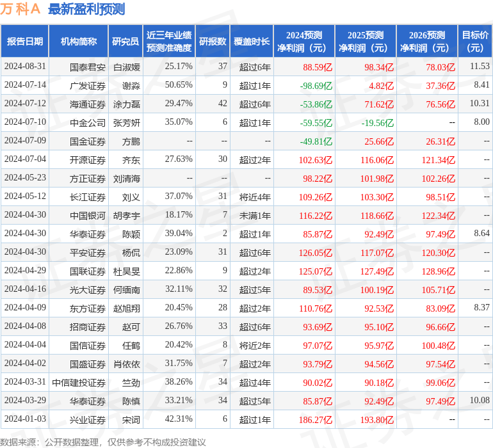Viewport: 493px width, 448px height.
Task: Click 2024 forecast 88.59亿
Action: 318,67
